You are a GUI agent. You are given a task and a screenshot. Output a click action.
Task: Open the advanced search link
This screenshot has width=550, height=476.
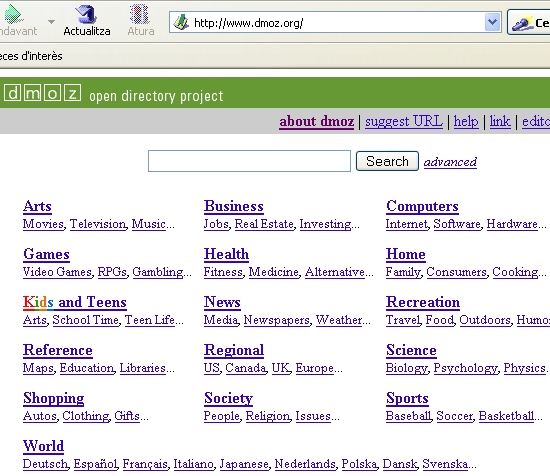pos(450,162)
